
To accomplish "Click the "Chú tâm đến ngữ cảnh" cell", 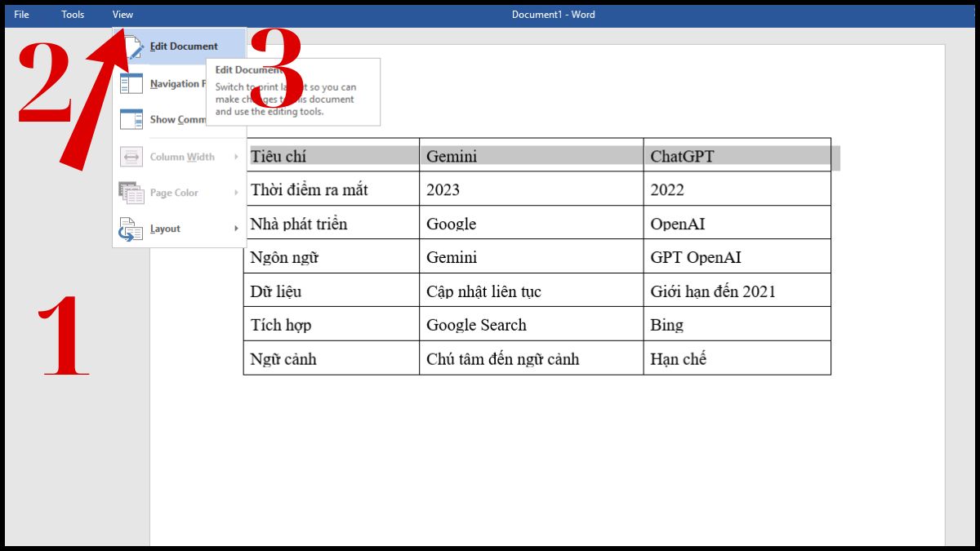I will pos(532,358).
